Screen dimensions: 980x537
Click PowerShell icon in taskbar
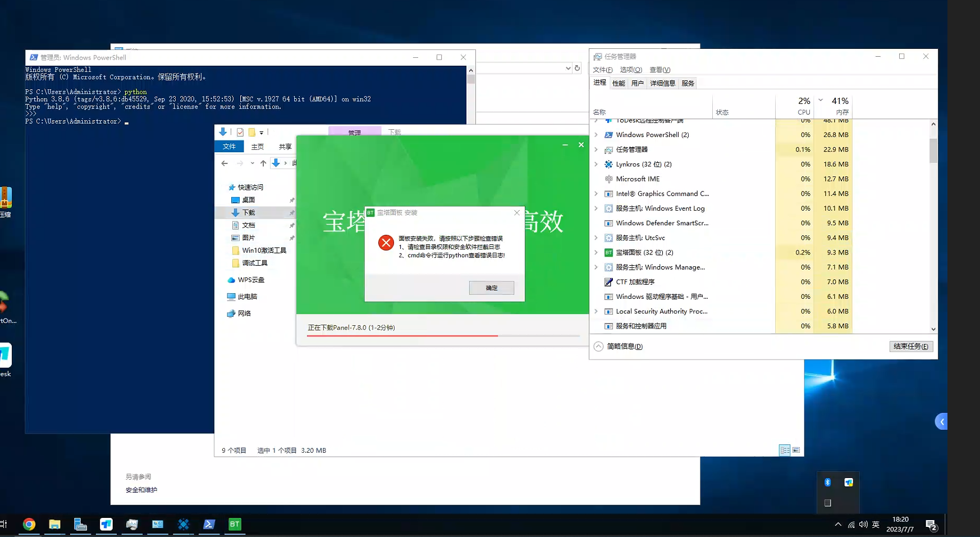[209, 524]
